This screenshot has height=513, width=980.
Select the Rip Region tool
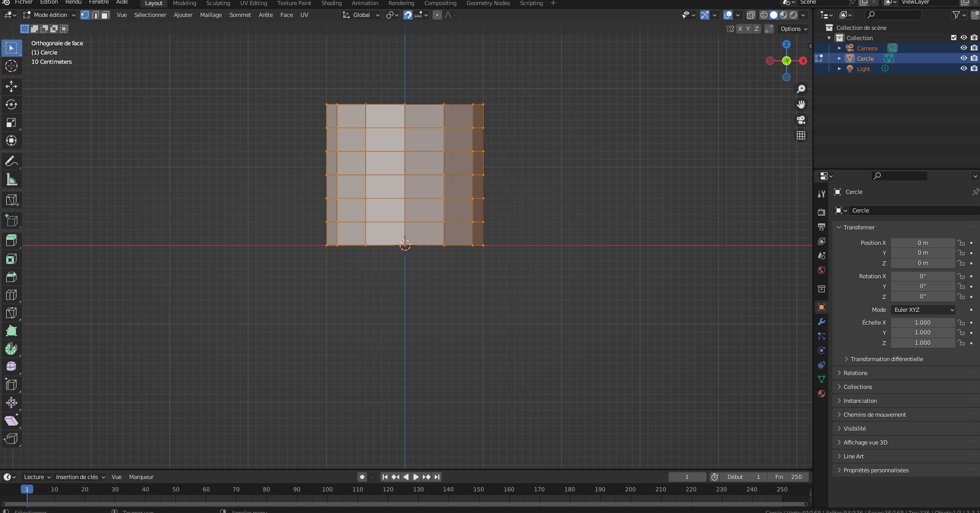11,438
